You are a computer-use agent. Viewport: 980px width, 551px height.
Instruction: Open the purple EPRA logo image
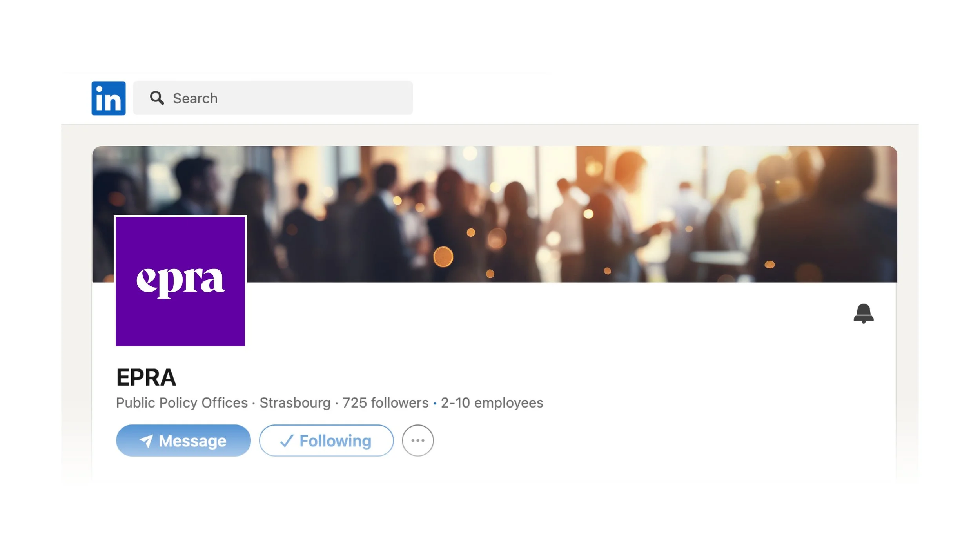[180, 281]
